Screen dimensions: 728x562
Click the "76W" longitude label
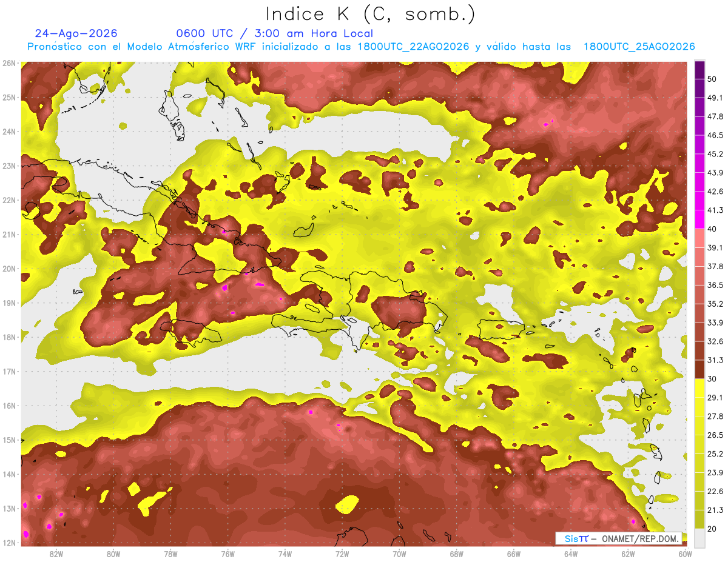[x=227, y=554]
